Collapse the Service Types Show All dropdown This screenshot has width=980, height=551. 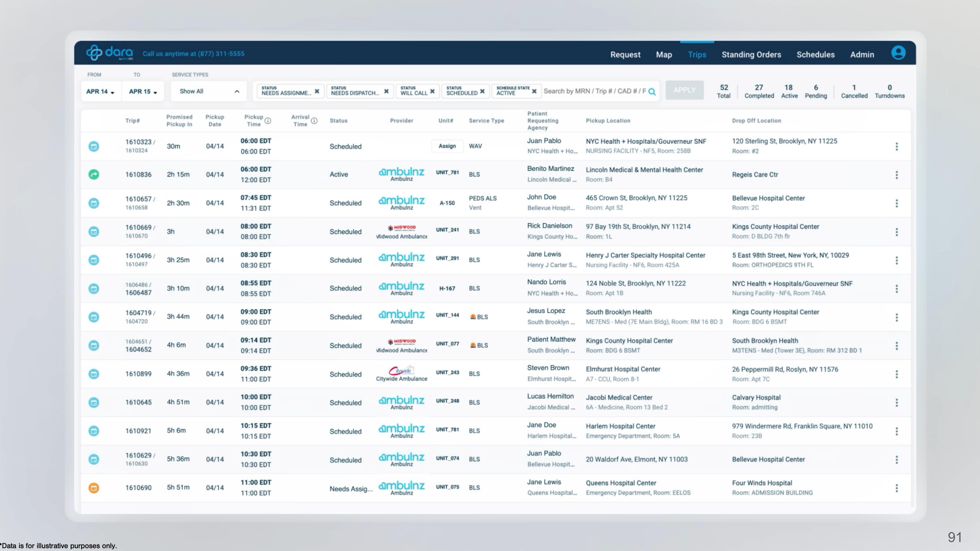point(209,91)
